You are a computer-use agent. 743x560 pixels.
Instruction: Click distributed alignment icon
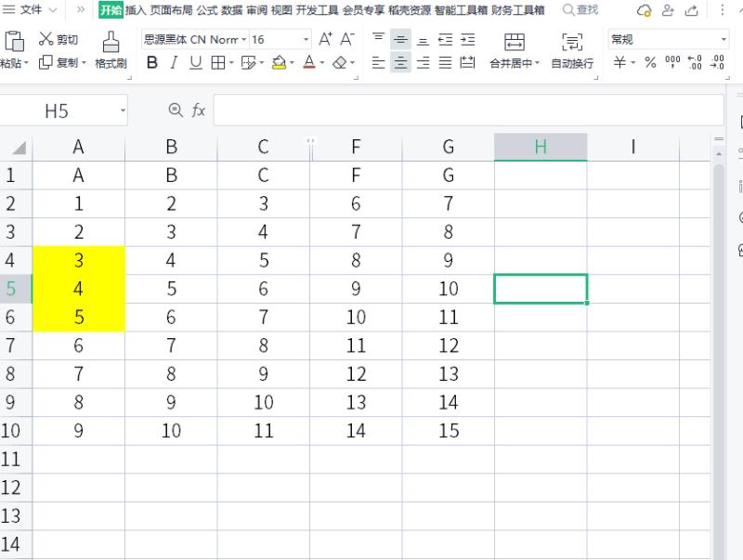468,62
